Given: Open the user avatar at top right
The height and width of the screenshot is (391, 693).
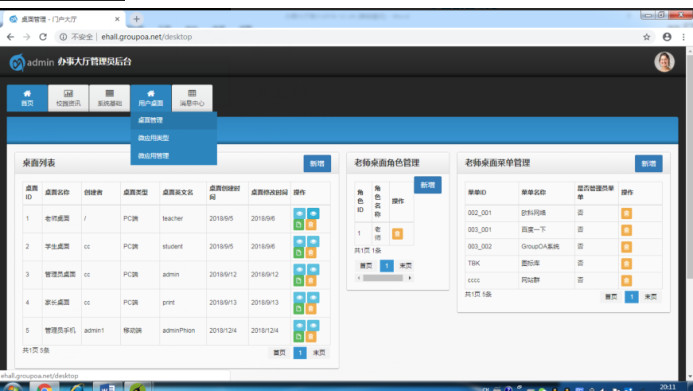Looking at the screenshot, I should 664,62.
